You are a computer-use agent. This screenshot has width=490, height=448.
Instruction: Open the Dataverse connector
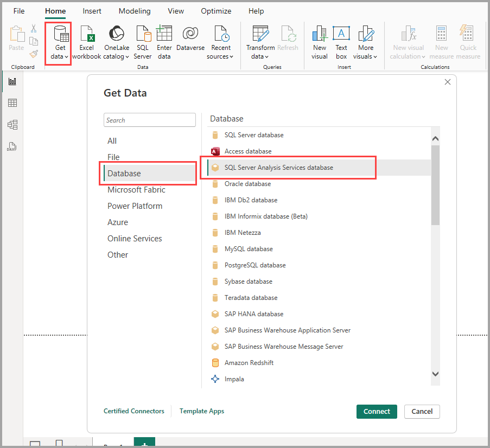click(190, 39)
